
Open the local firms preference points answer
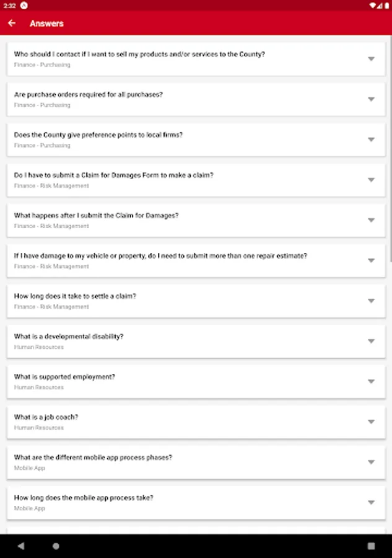(x=196, y=139)
